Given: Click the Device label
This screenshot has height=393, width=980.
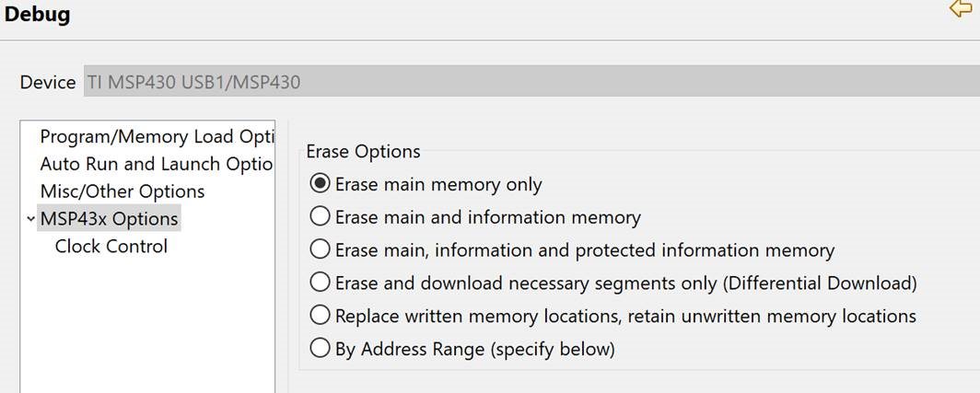Looking at the screenshot, I should click(48, 82).
